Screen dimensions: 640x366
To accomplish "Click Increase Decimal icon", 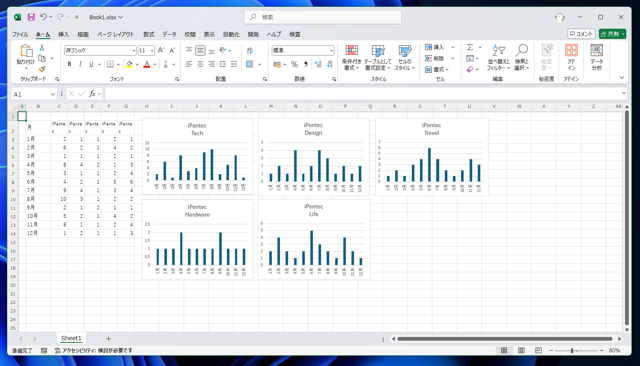I will 318,64.
